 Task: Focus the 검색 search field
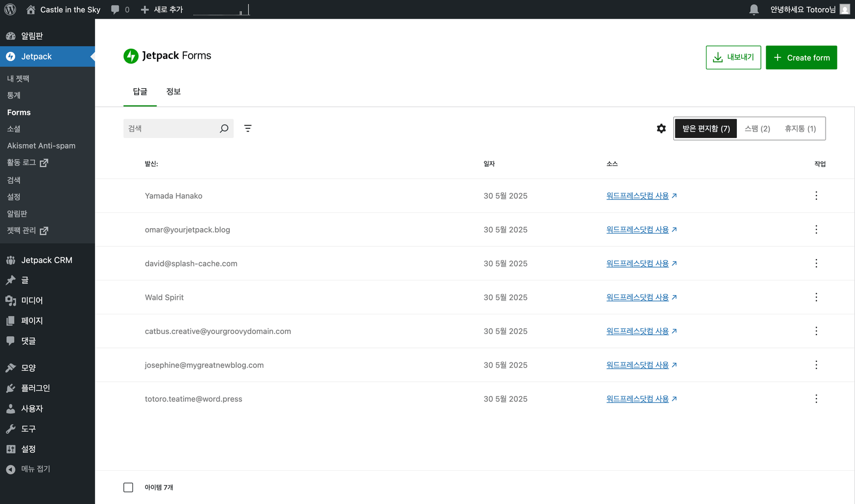tap(170, 128)
